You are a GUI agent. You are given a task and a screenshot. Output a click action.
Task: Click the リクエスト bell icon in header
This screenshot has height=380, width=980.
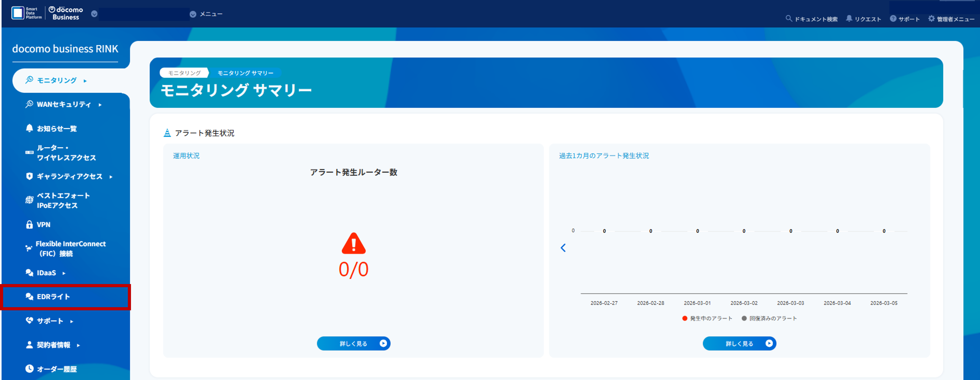pyautogui.click(x=849, y=19)
